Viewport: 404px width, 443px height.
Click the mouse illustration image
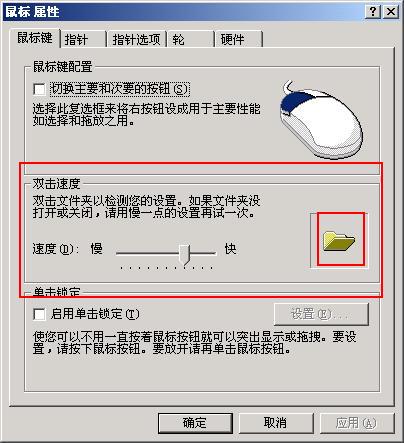click(321, 119)
